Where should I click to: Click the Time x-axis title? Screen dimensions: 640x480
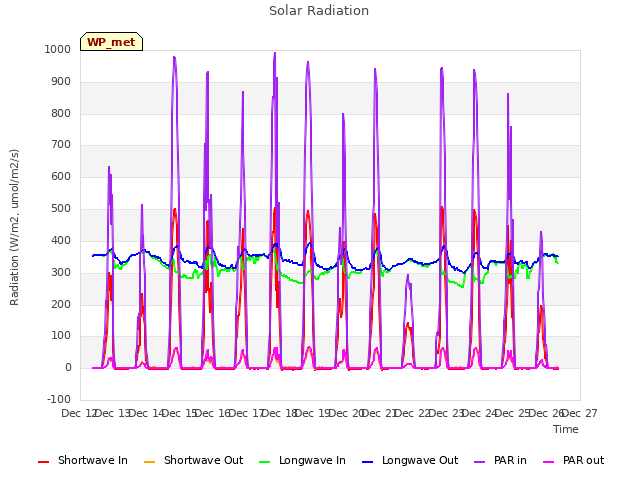click(566, 429)
